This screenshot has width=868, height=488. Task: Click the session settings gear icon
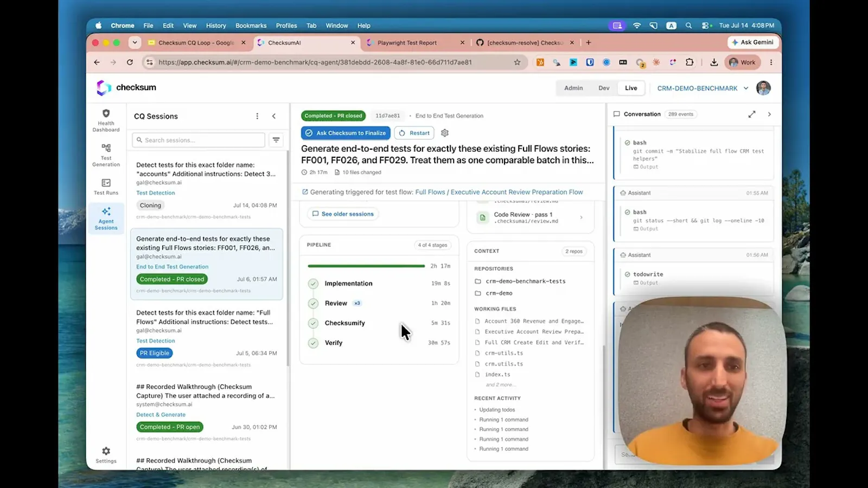pyautogui.click(x=445, y=133)
